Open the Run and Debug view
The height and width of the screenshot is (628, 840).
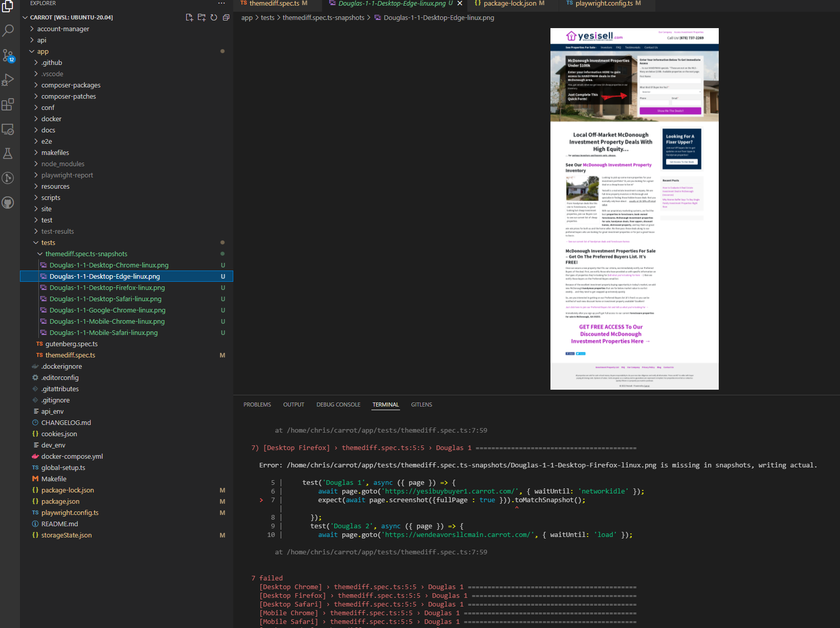pos(8,80)
